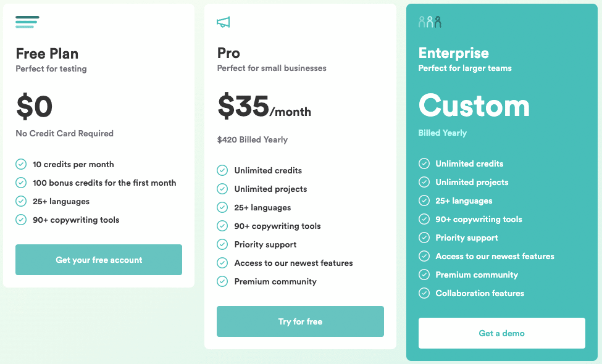The height and width of the screenshot is (364, 602).
Task: Click checkmark beside Enterprise Unlimited credits
Action: (424, 163)
